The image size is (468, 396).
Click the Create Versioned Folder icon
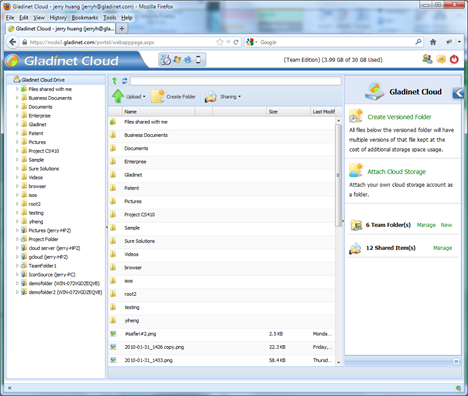(356, 116)
